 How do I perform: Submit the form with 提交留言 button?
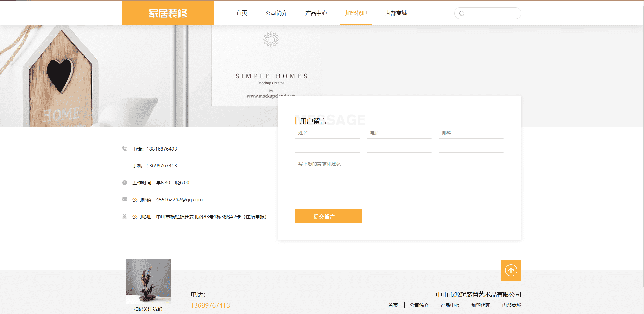pos(328,216)
